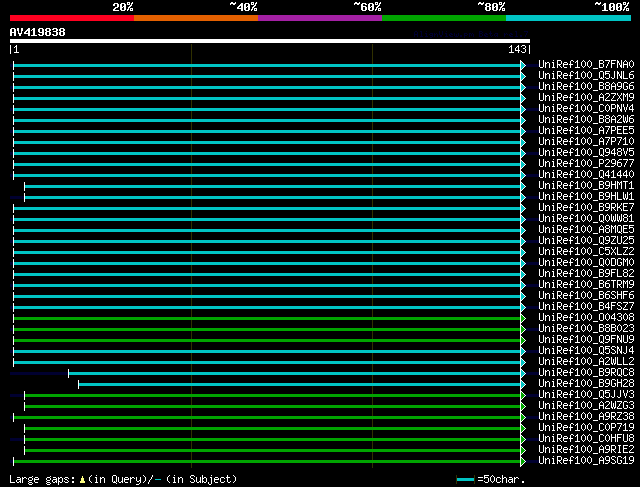This screenshot has width=640, height=487.
Task: Select the UniRef100_A9RZ38 label
Action: pyautogui.click(x=586, y=417)
